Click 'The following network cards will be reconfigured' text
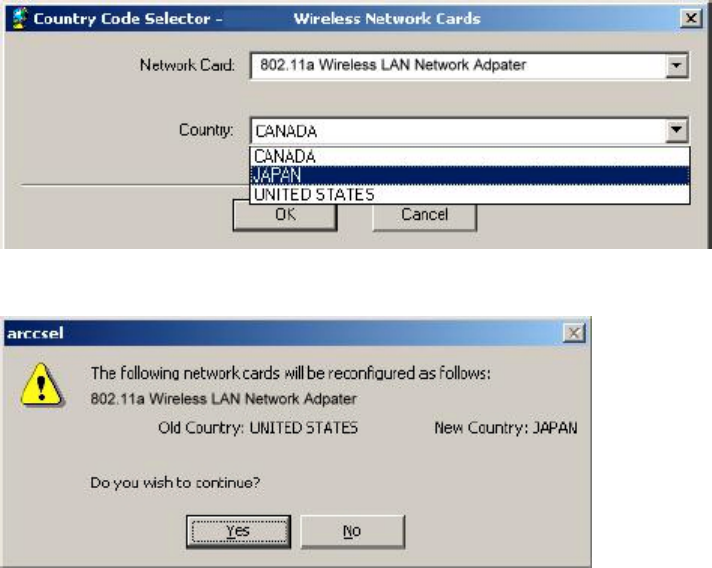 291,373
